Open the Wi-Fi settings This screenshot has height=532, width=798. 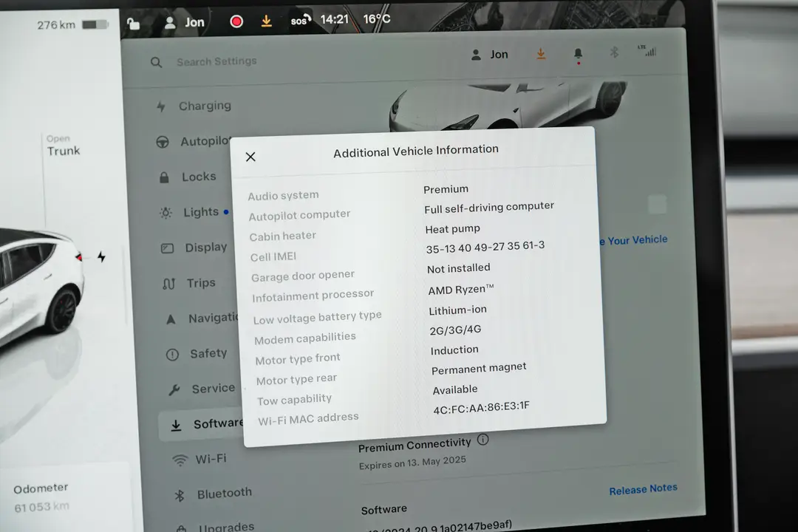[x=211, y=459]
